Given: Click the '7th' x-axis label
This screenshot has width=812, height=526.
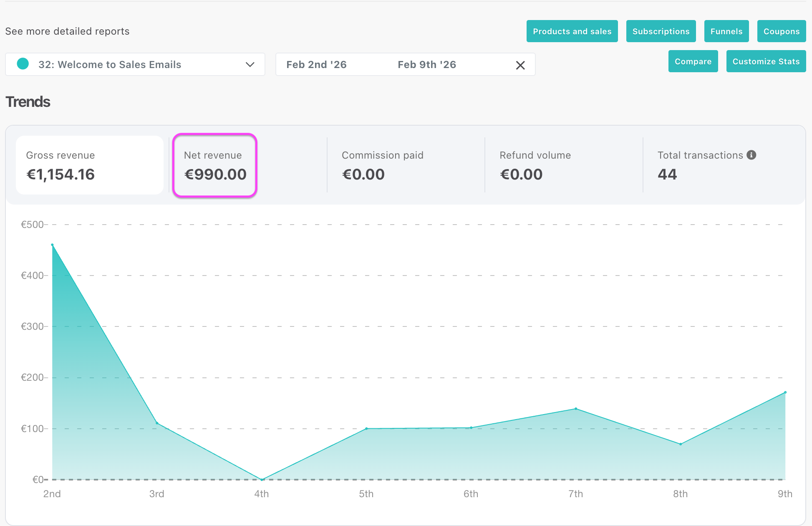Looking at the screenshot, I should 576,494.
